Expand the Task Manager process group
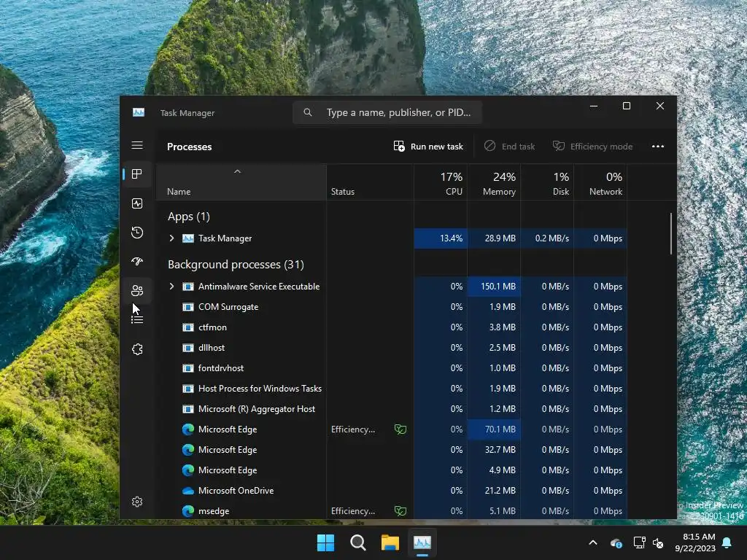 pos(172,238)
